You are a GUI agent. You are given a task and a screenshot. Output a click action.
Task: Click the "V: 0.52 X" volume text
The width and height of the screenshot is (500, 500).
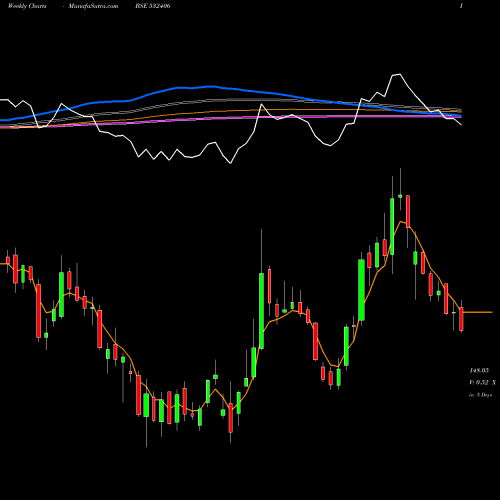click(482, 382)
